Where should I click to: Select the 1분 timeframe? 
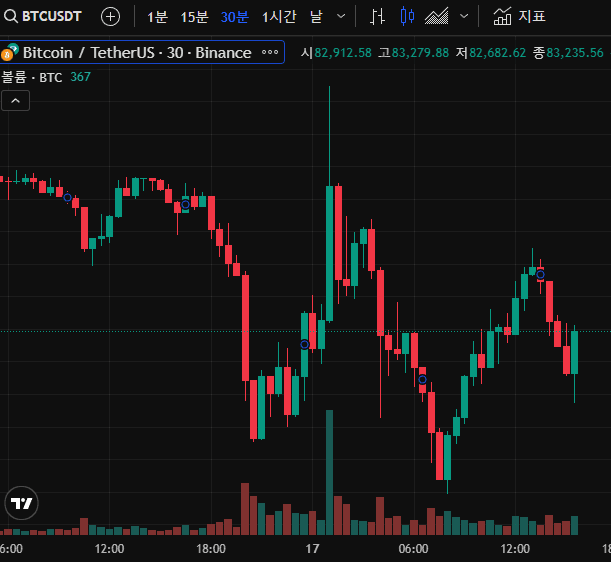tap(157, 16)
